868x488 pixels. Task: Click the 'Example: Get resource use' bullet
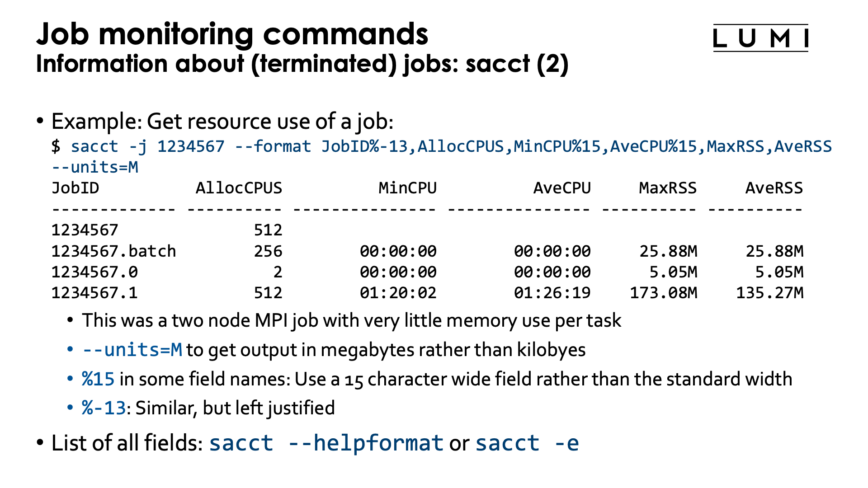tap(222, 122)
